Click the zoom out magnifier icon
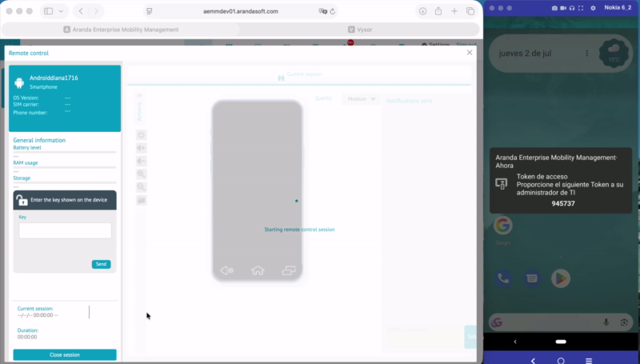 [x=142, y=187]
